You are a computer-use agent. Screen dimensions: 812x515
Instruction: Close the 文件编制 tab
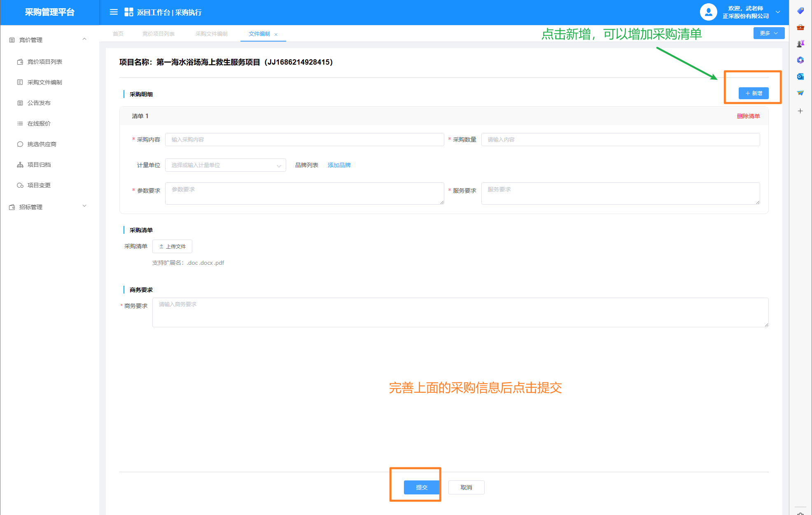click(276, 35)
